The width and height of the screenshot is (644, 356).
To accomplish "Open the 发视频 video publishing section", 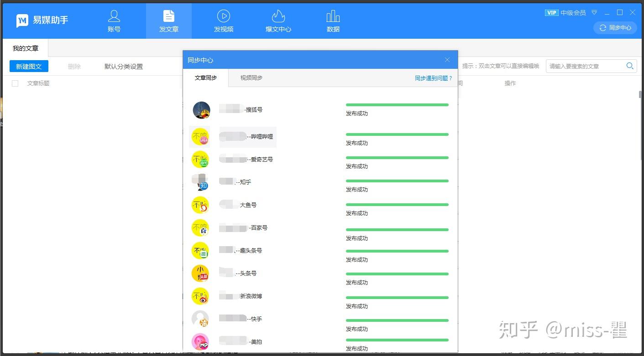I will click(x=224, y=21).
